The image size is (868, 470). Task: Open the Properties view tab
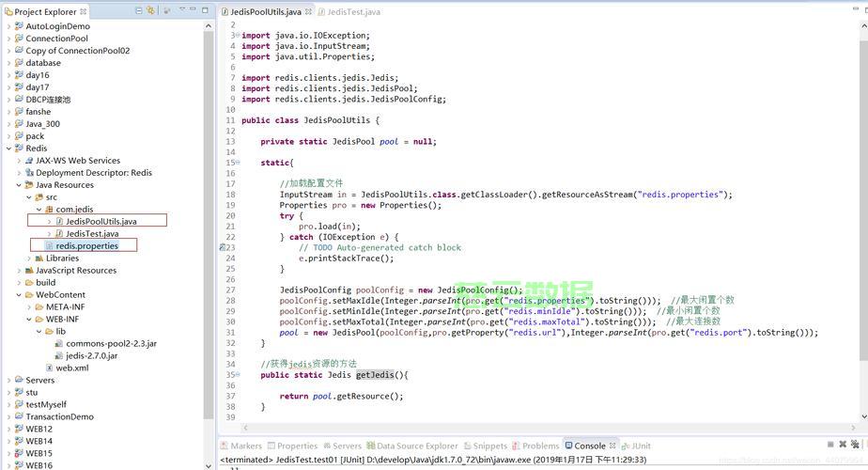(x=293, y=446)
